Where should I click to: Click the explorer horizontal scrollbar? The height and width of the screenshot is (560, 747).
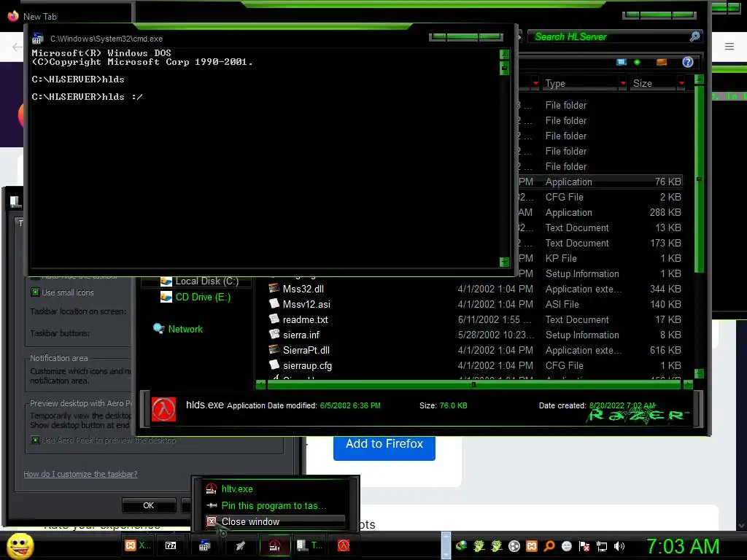474,385
